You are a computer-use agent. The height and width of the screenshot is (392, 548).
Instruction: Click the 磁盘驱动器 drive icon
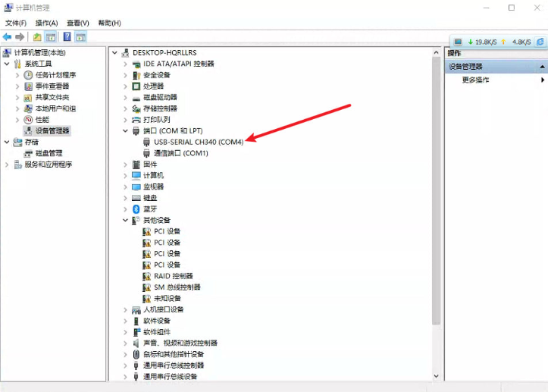coord(136,98)
